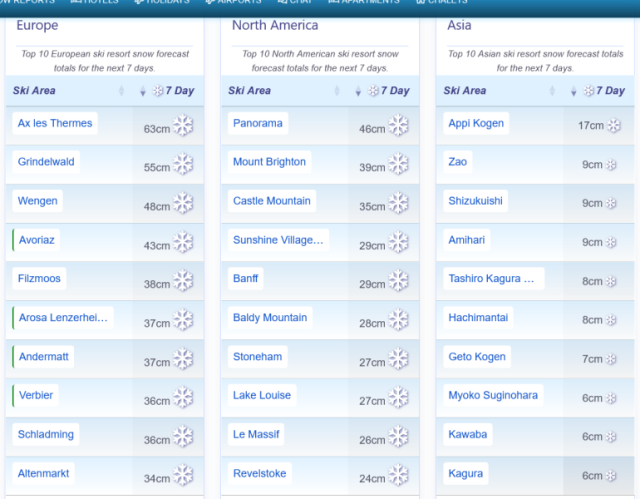Click the snowflake icon beside 46cm

point(398,125)
